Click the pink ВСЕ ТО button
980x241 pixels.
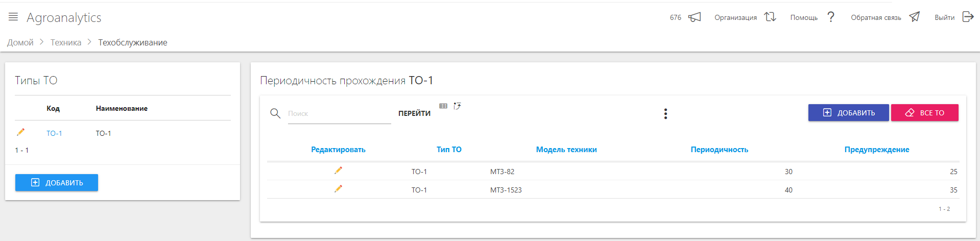924,113
